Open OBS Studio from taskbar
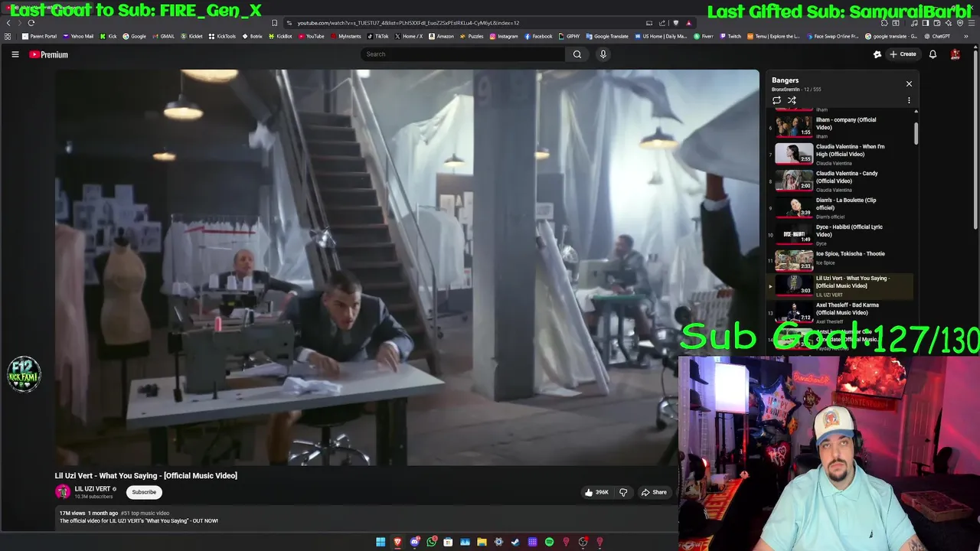This screenshot has width=980, height=551. pyautogui.click(x=583, y=542)
